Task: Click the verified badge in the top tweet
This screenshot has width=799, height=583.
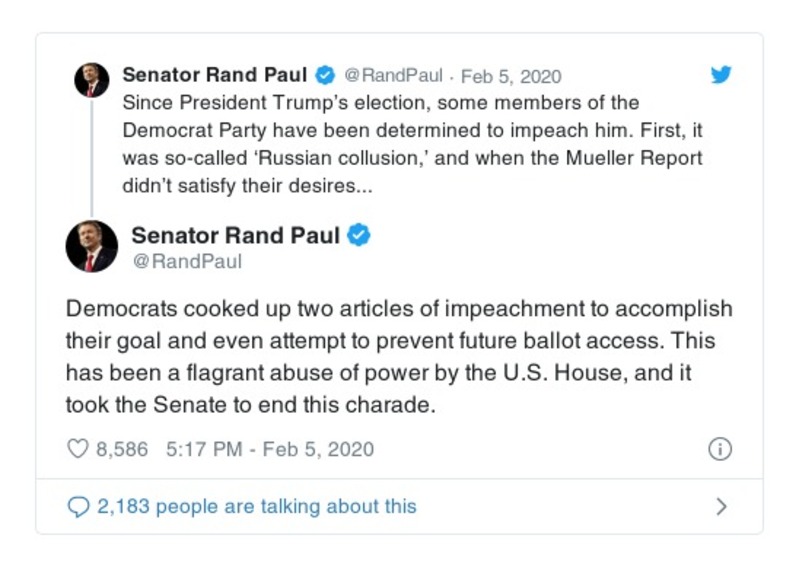Action: [x=325, y=75]
